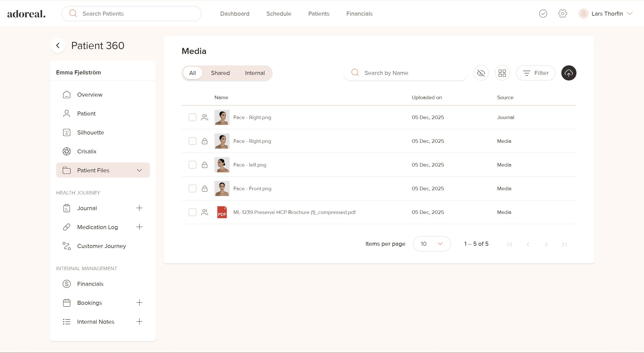Screen dimensions: 644x353
Task: Open the Crisalix section
Action: pos(87,151)
